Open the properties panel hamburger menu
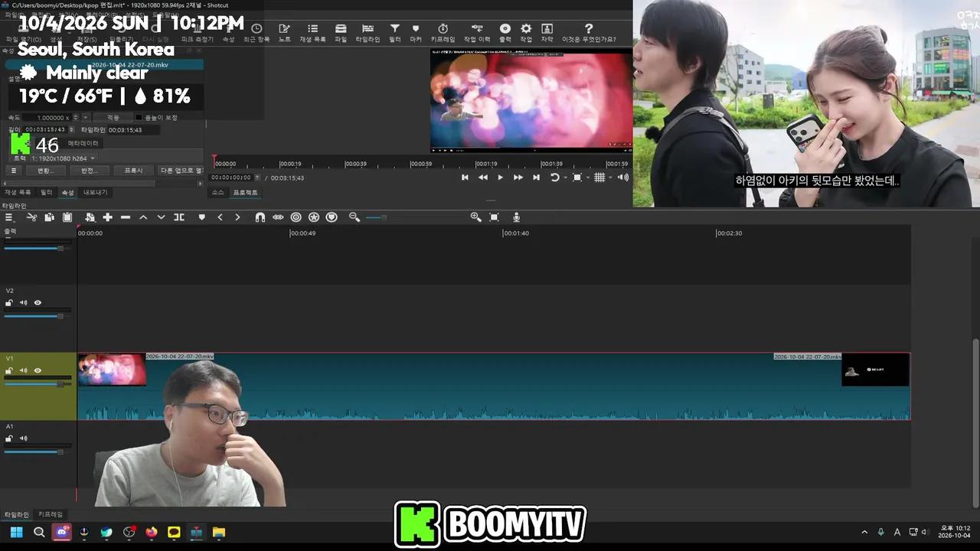The image size is (980, 551). pos(13,171)
